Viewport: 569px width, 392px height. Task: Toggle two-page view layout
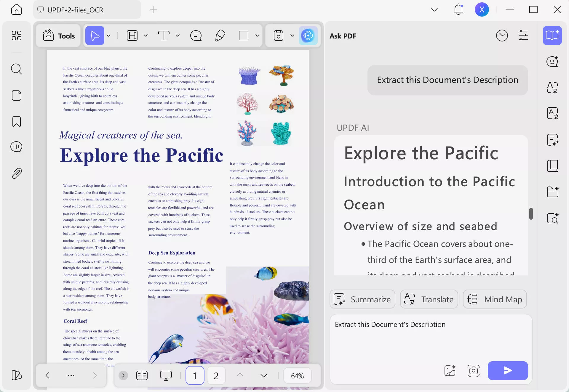coord(142,375)
